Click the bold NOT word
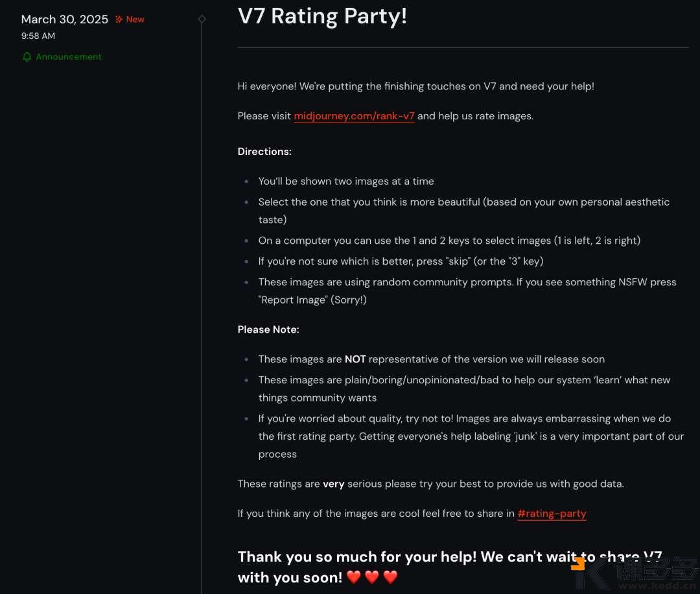 point(355,359)
